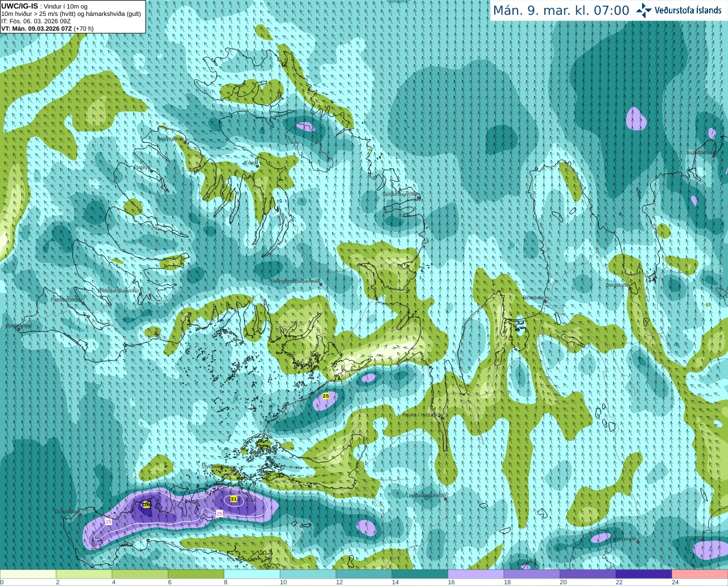Click the yellow 25 peak gust marker
The height and width of the screenshot is (586, 728).
(326, 395)
